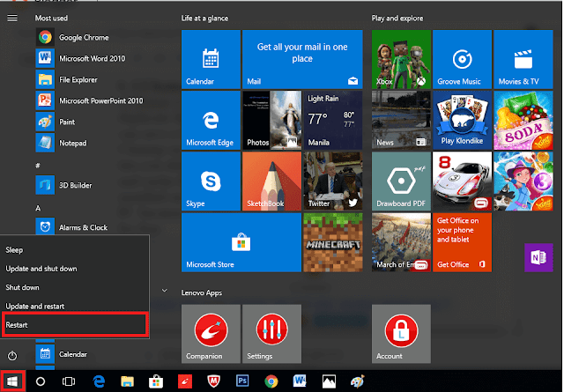This screenshot has width=564, height=392.
Task: Open the SketchBook tile
Action: pyautogui.click(x=272, y=181)
